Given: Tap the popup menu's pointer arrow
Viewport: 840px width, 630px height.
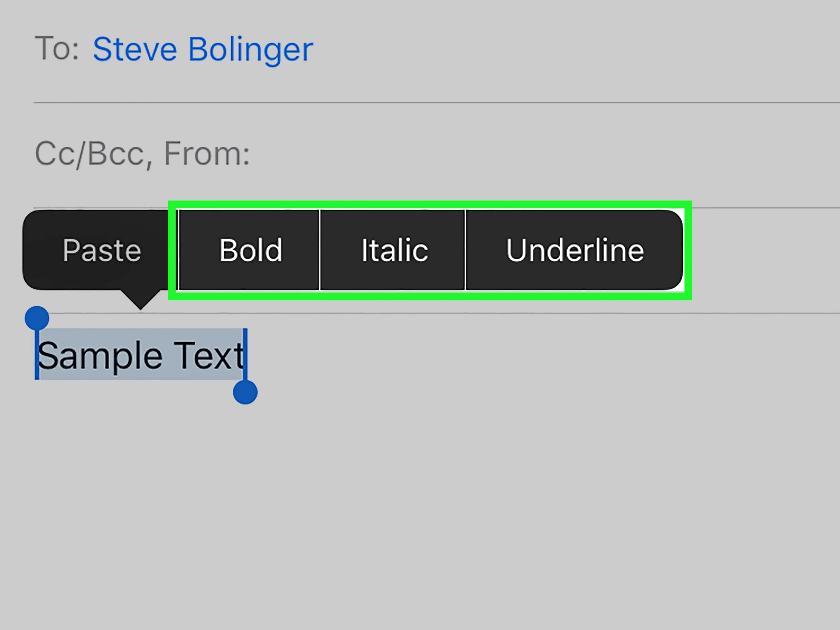Looking at the screenshot, I should (x=141, y=299).
